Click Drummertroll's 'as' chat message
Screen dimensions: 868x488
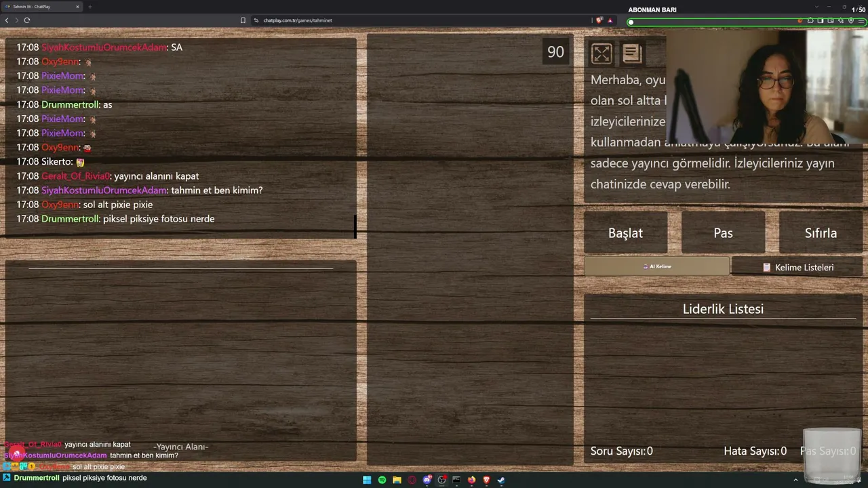(x=64, y=105)
